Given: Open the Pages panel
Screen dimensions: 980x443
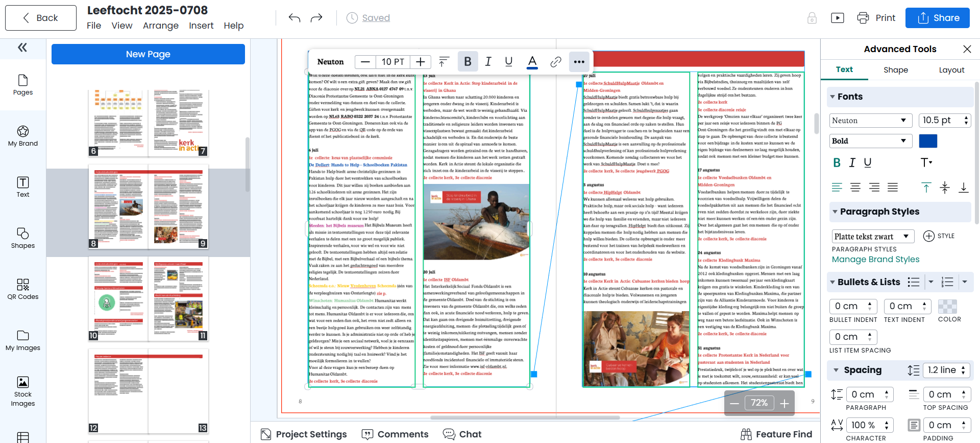Looking at the screenshot, I should [23, 85].
